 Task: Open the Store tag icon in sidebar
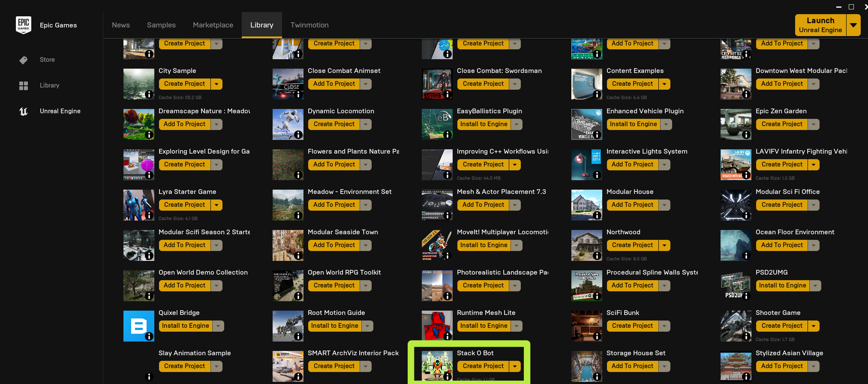click(24, 60)
